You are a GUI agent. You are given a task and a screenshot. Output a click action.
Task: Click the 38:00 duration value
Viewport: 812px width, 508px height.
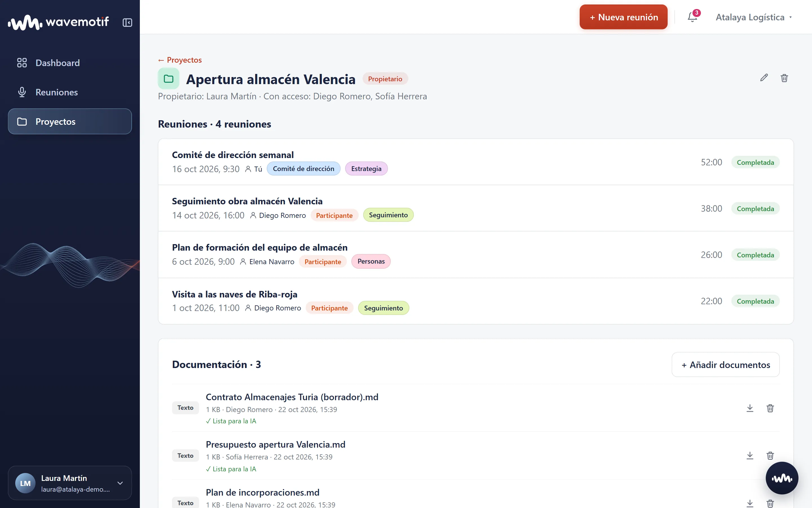point(711,209)
